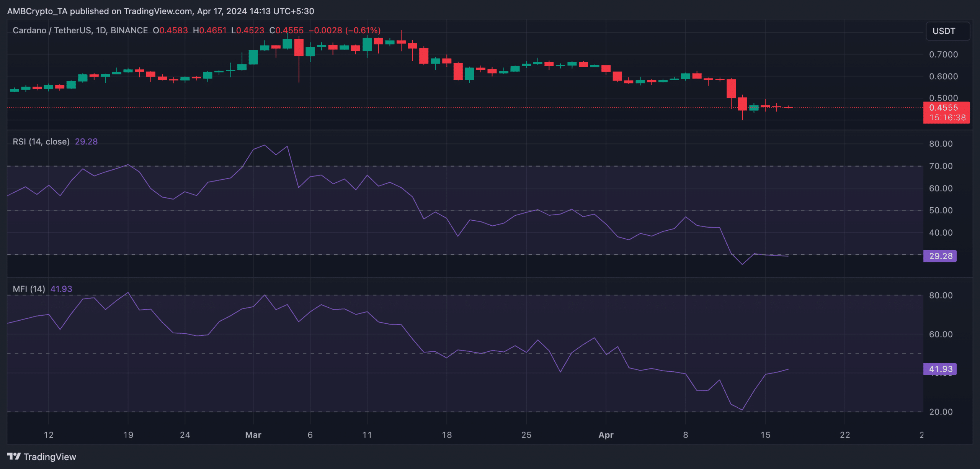The width and height of the screenshot is (980, 469).
Task: Click the published-on TradingView.com header text
Action: (x=161, y=11)
